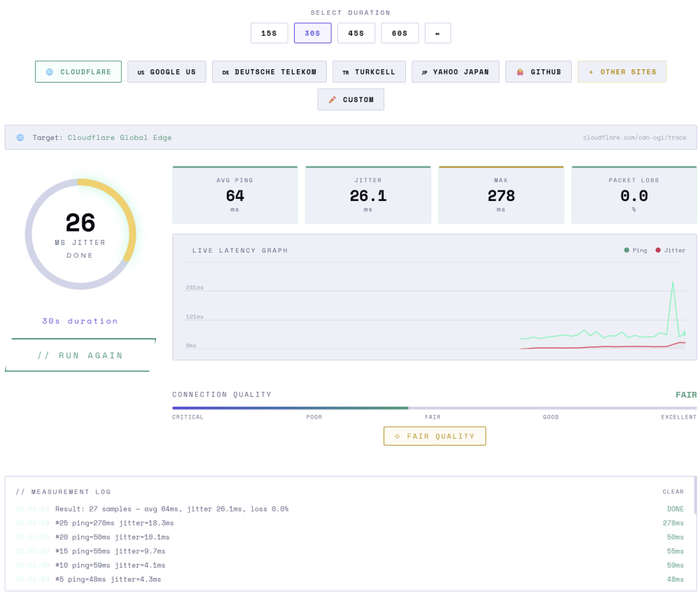Screen dimensions: 700x604
Task: Clear the measurement log
Action: coord(673,491)
